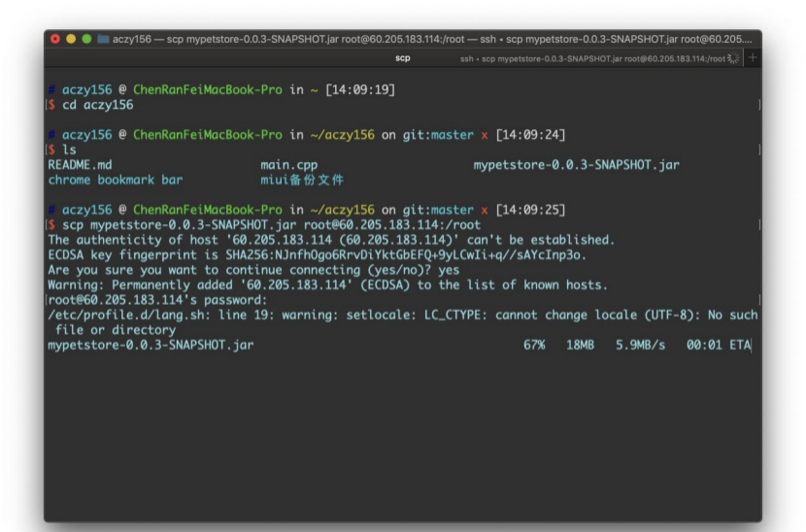Click the timestamp '[14:09:24]'
The height and width of the screenshot is (532, 806).
point(530,135)
